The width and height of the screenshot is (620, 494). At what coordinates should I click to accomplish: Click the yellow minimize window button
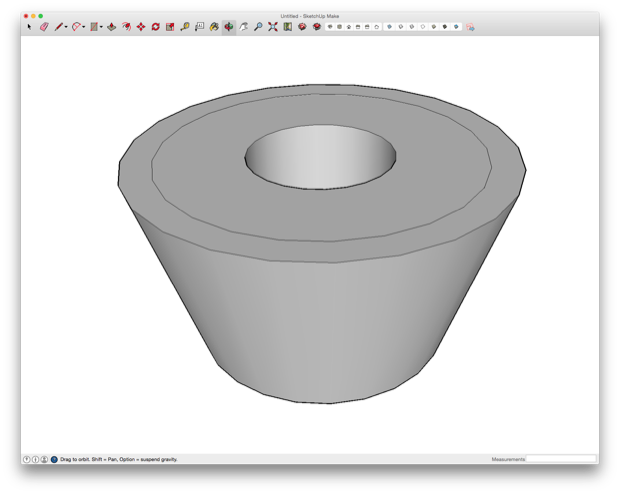(33, 16)
